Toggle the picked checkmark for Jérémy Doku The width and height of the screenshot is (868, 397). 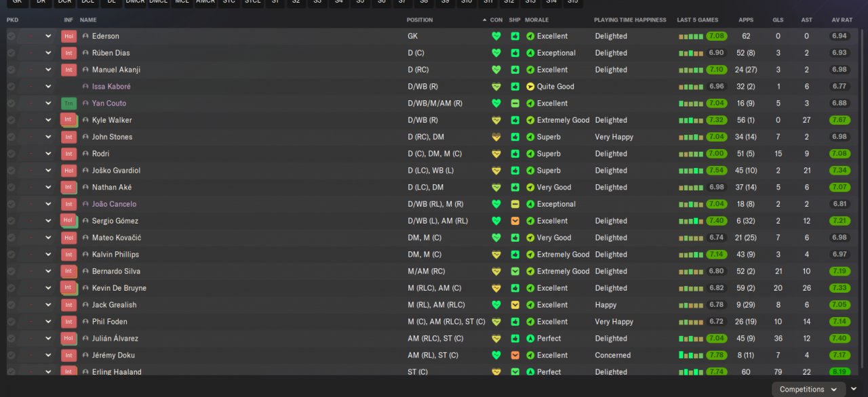[12, 355]
